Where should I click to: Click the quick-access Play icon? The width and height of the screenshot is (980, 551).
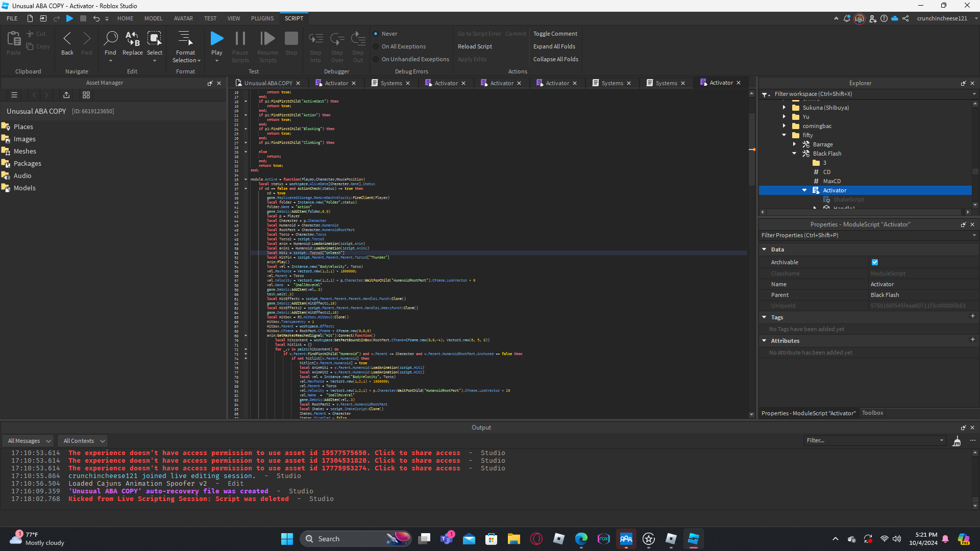pyautogui.click(x=70, y=18)
